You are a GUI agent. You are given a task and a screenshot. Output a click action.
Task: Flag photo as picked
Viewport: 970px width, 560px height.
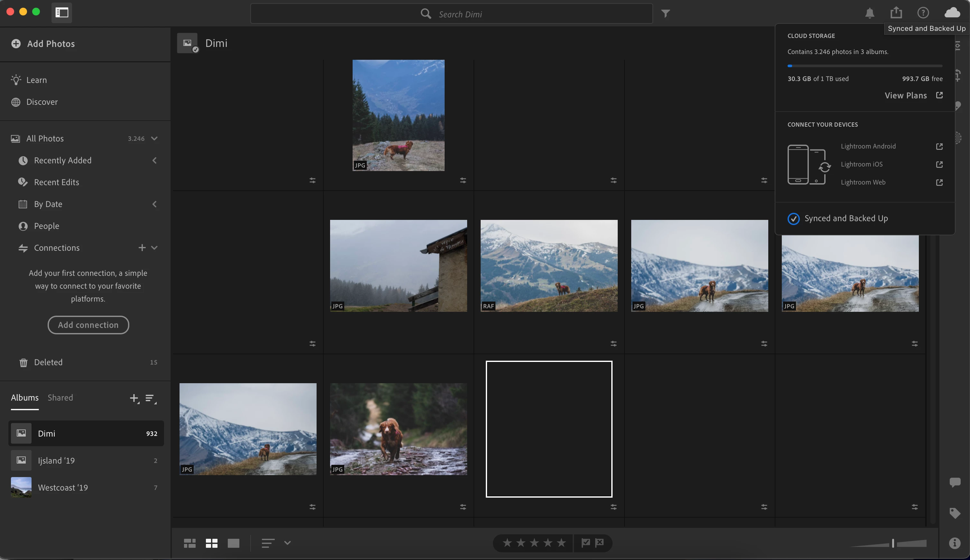[x=586, y=543]
